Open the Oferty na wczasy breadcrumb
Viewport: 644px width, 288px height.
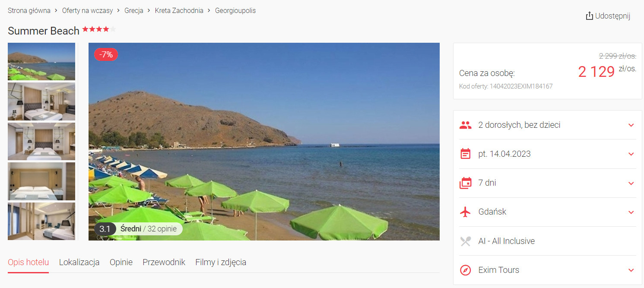(x=87, y=10)
